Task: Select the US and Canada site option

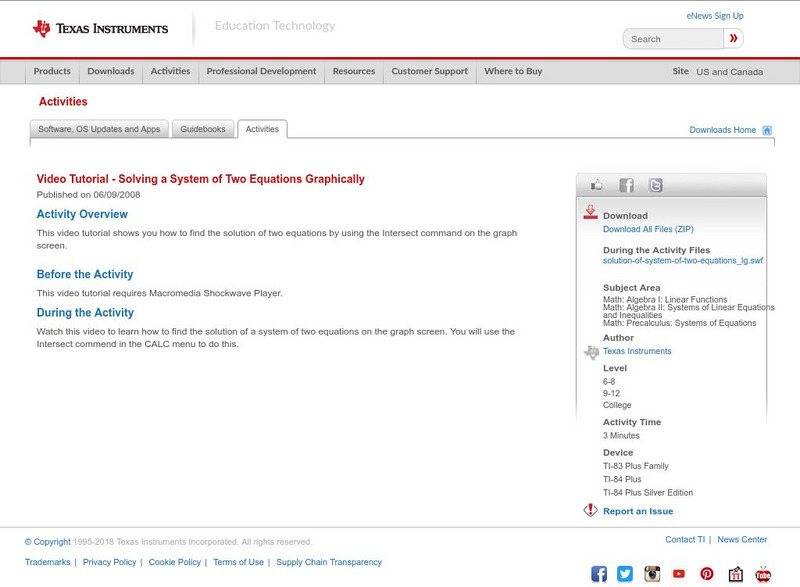Action: coord(730,72)
